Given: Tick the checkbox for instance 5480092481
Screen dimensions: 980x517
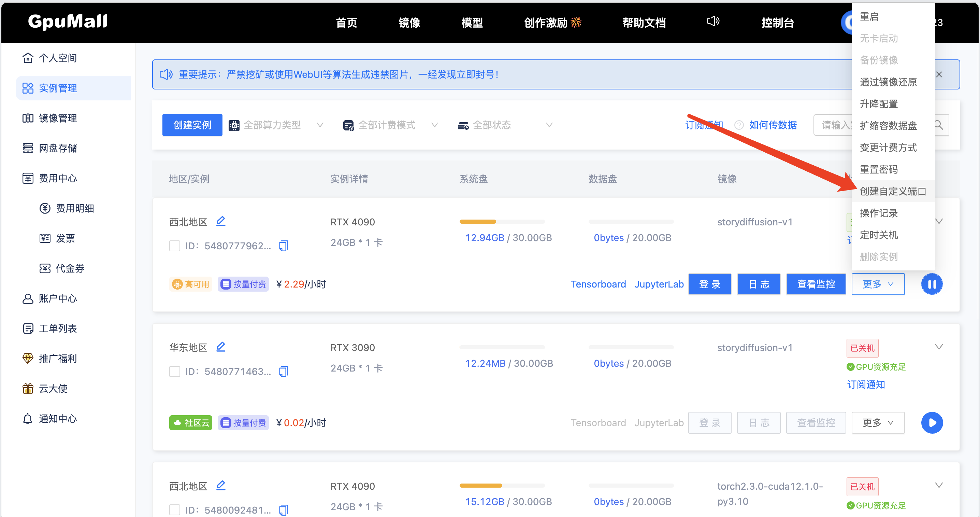Looking at the screenshot, I should [175, 510].
